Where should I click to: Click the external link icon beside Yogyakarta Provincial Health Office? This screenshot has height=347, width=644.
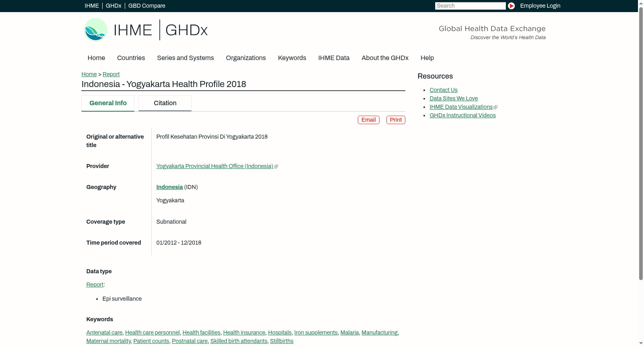pyautogui.click(x=276, y=166)
